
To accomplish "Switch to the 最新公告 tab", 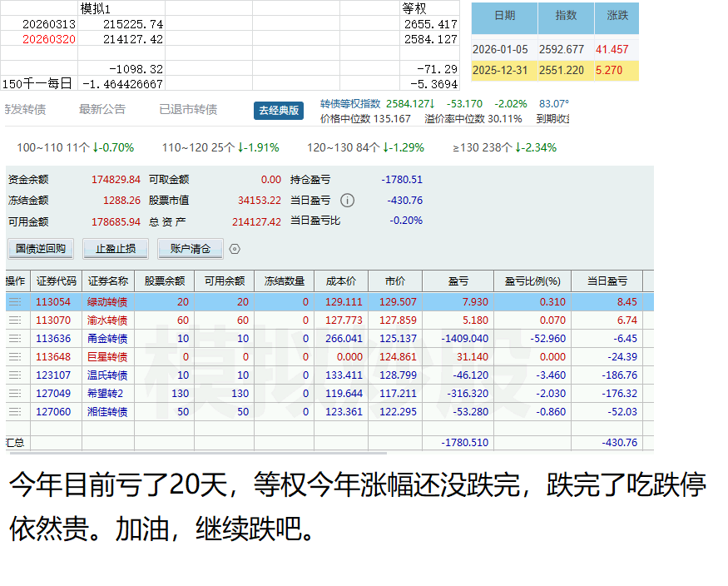I will coord(102,110).
